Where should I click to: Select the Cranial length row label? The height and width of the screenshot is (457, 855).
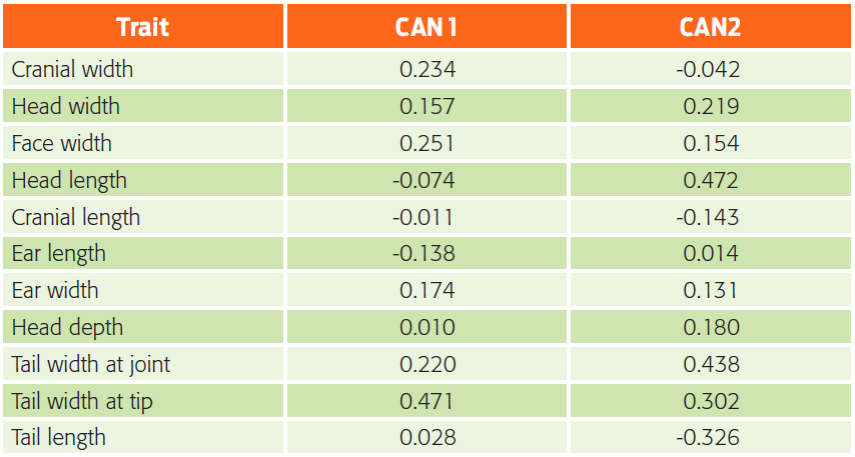point(76,217)
